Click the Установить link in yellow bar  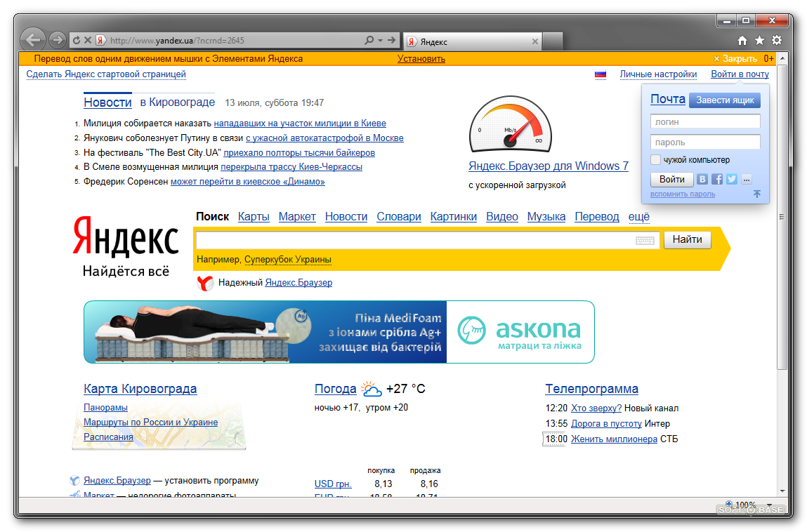(421, 59)
